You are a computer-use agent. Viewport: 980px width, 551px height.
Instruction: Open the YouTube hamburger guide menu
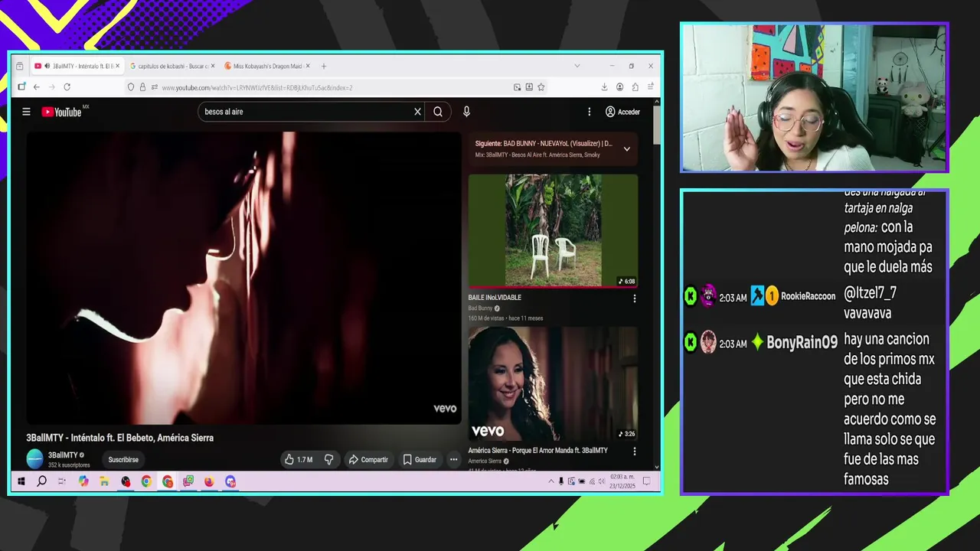[26, 112]
